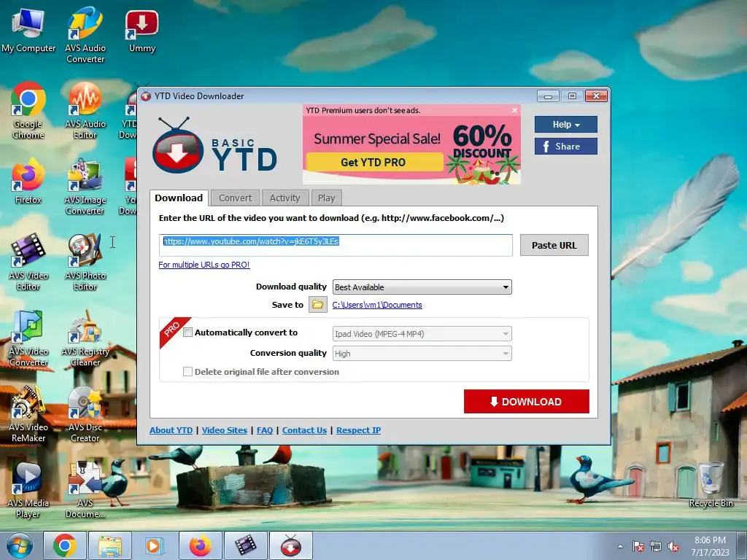Open Windows Media Player taskbar icon

point(155,545)
